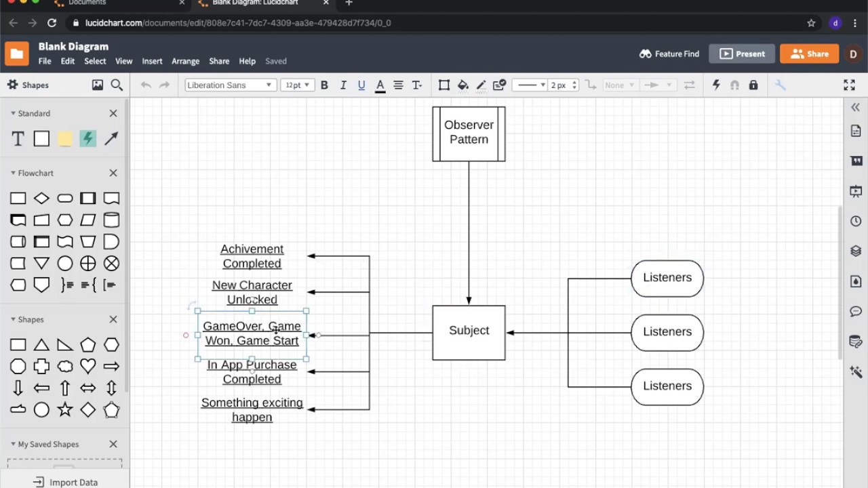Viewport: 868px width, 488px height.
Task: Toggle underline formatting
Action: [361, 85]
